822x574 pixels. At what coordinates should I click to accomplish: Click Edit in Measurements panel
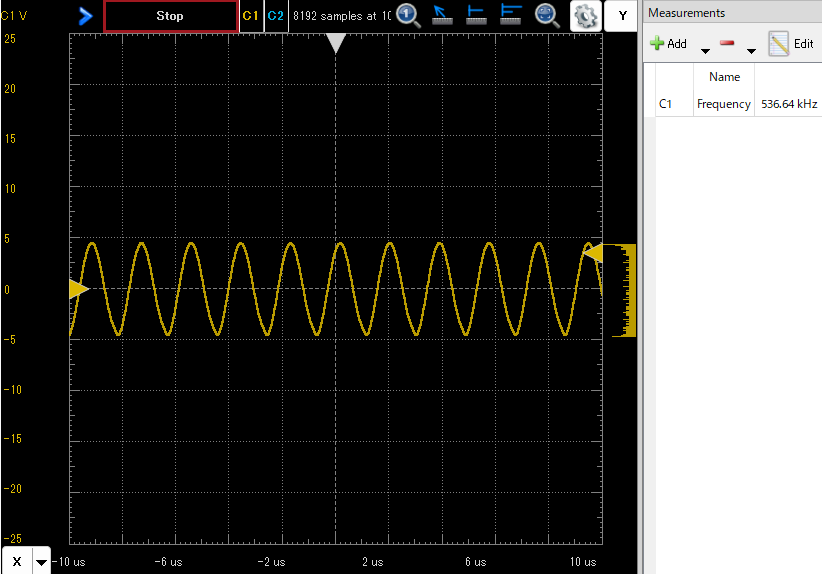click(791, 44)
